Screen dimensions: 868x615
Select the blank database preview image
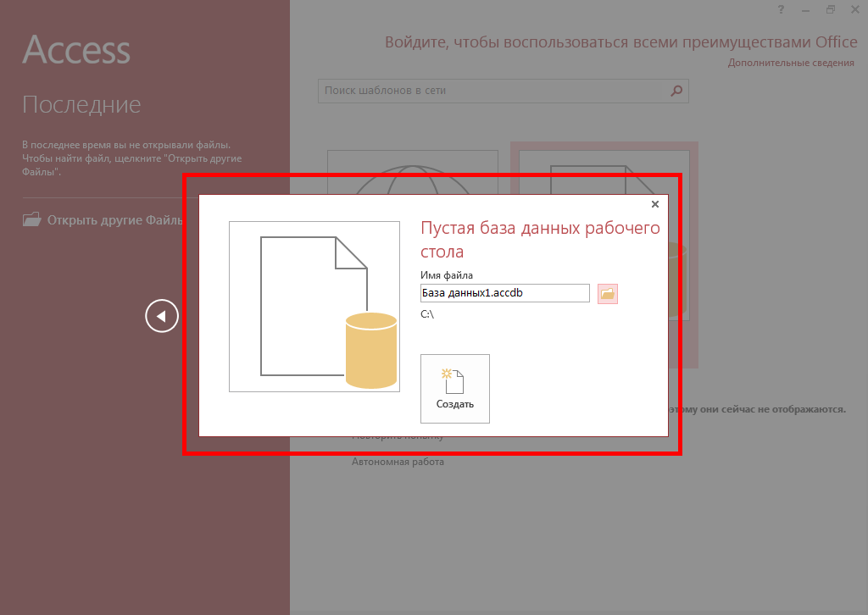coord(314,307)
